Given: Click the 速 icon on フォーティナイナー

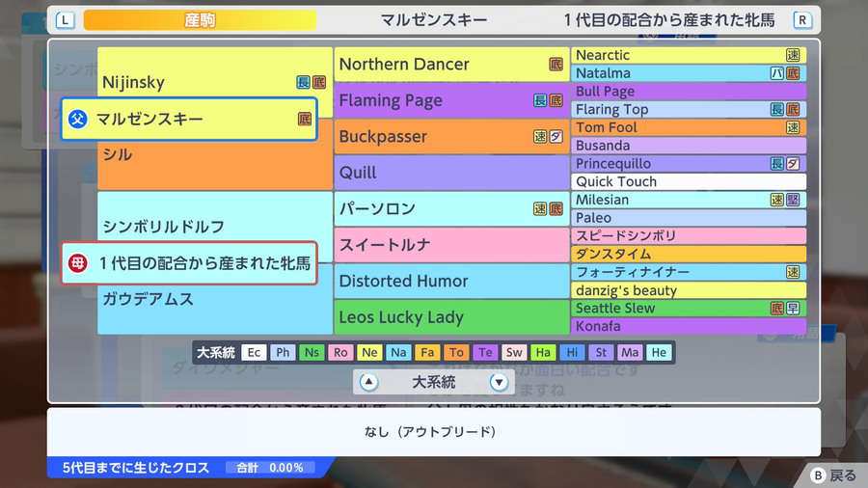Looking at the screenshot, I should (x=793, y=272).
